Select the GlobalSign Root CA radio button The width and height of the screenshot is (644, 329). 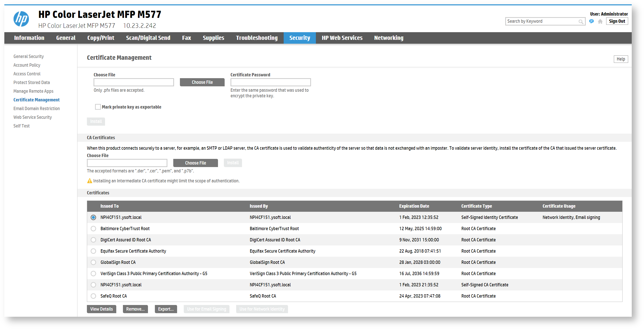(x=93, y=262)
